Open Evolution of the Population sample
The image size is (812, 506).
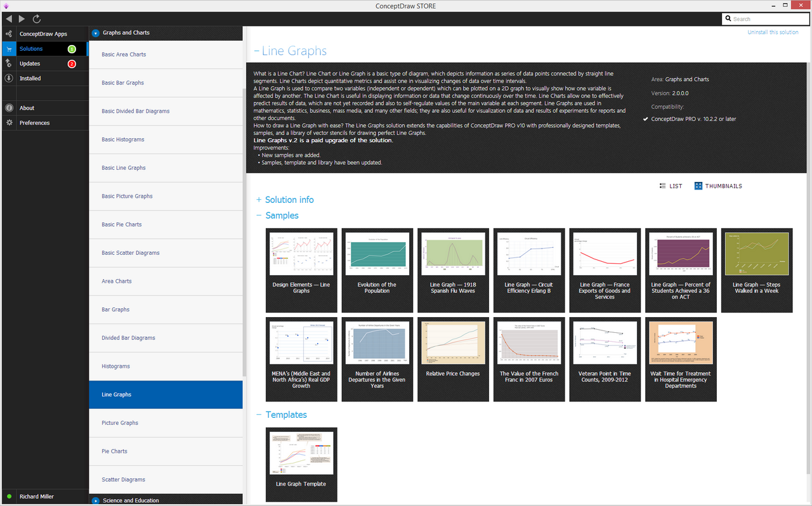pyautogui.click(x=377, y=270)
